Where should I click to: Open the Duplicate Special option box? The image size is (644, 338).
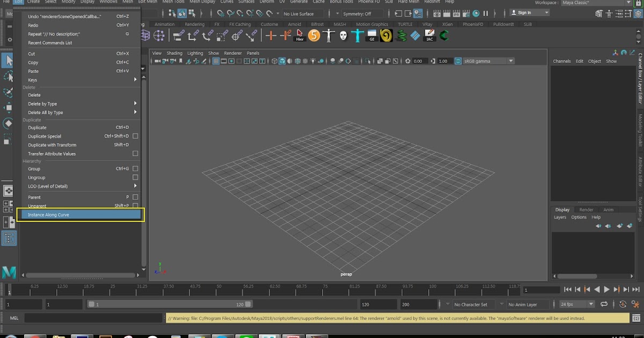(136, 136)
